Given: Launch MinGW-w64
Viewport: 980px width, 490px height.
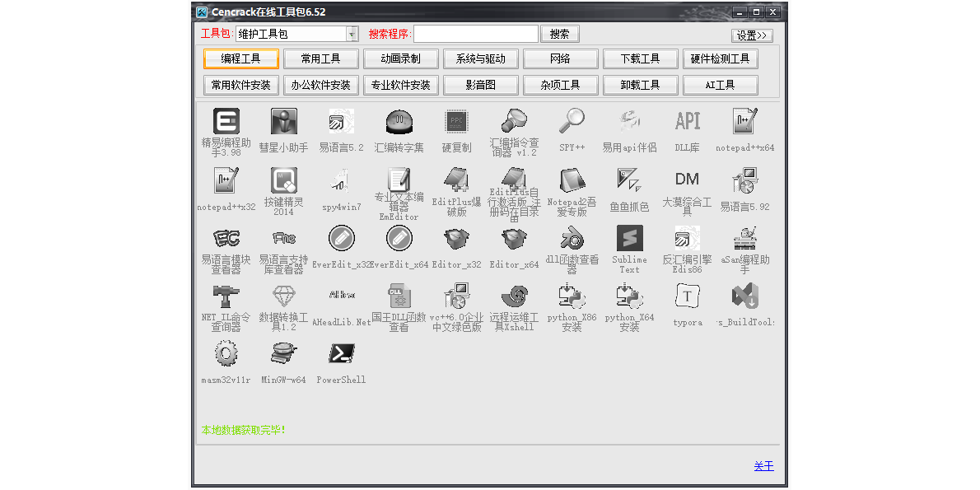Looking at the screenshot, I should (283, 352).
